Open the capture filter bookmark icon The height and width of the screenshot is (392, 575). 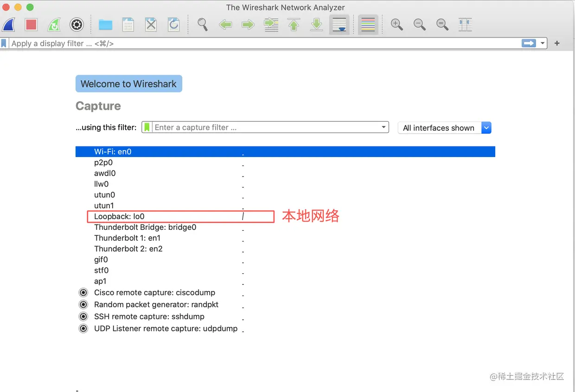point(147,127)
